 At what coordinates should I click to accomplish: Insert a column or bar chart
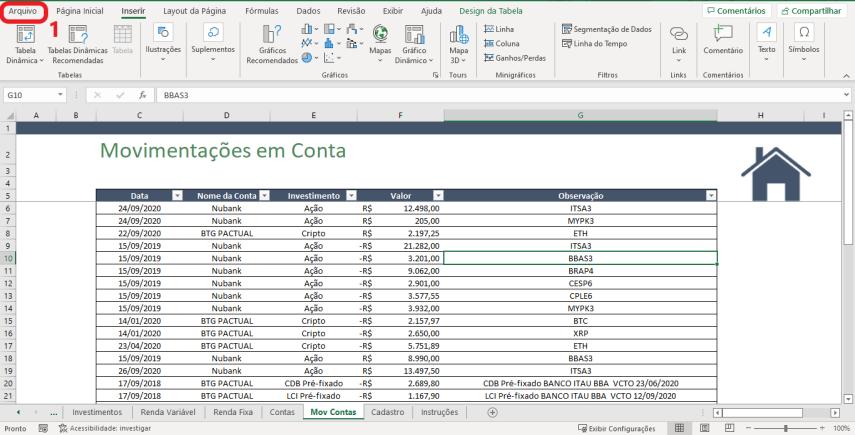310,29
